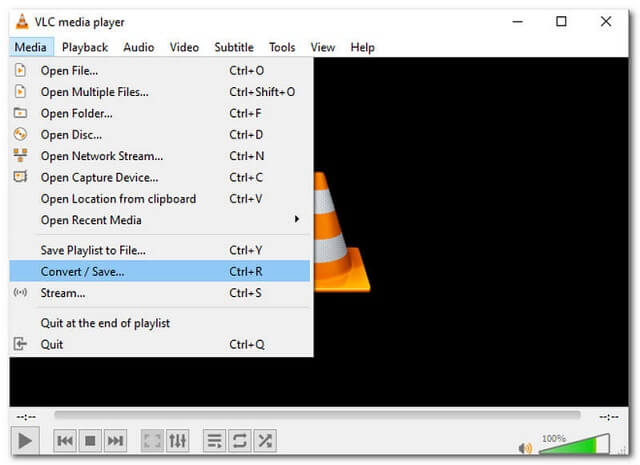This screenshot has height=465, width=640.
Task: Enable random shuffle playback
Action: [x=264, y=441]
